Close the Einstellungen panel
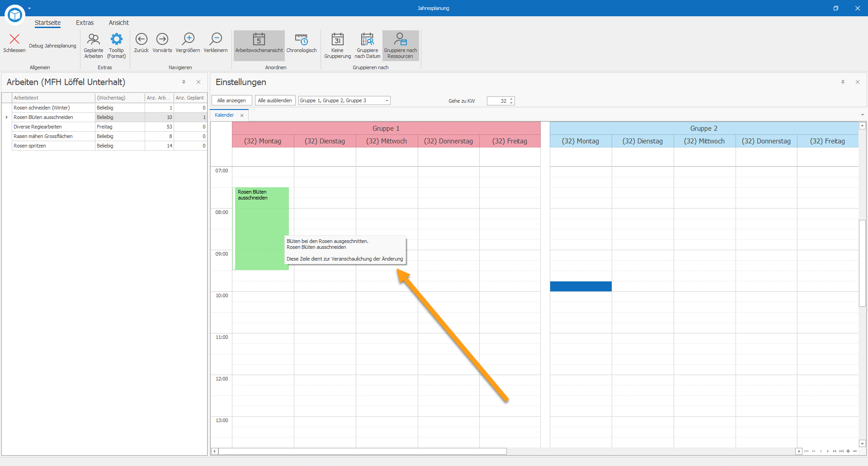 click(858, 82)
